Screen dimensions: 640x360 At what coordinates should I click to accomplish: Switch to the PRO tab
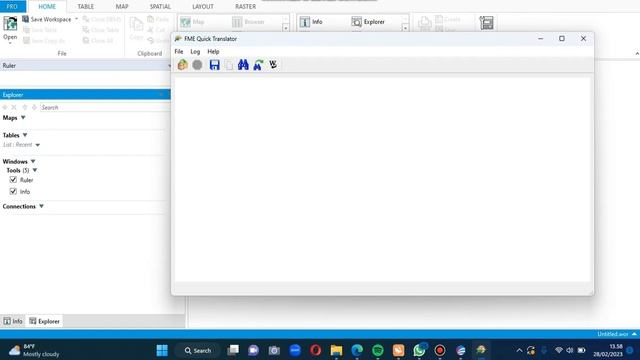click(12, 7)
